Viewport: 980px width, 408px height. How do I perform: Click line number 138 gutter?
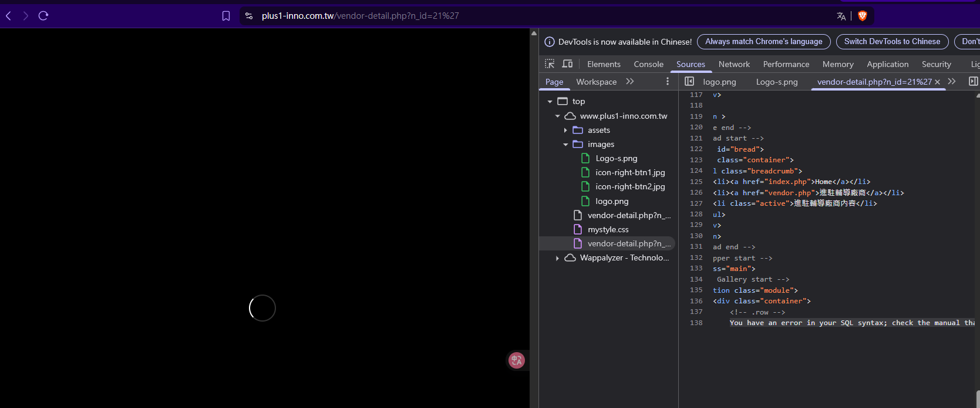[x=696, y=323]
